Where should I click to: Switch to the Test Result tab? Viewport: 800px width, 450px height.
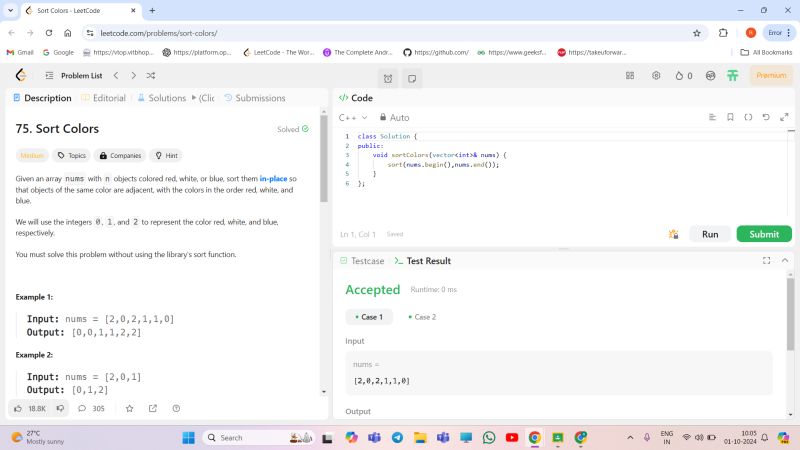423,261
